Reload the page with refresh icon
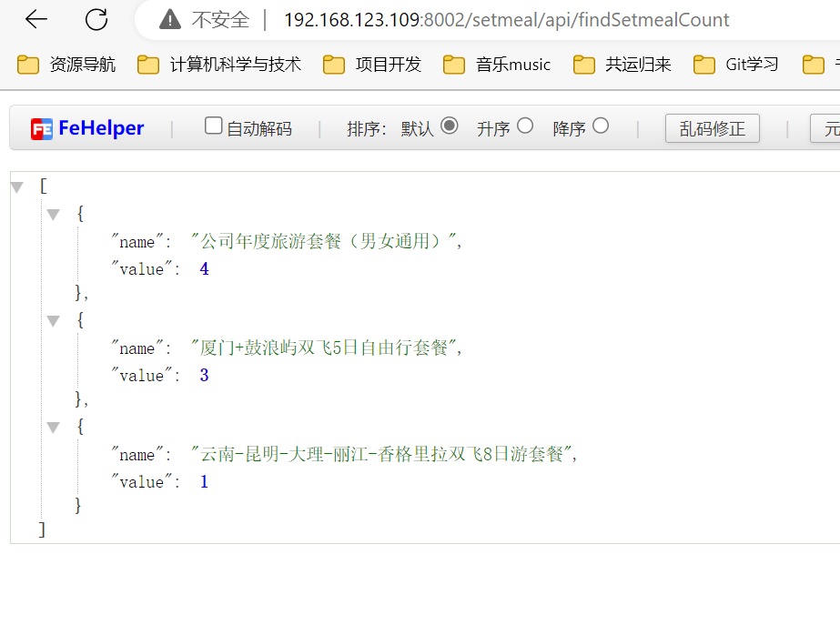 [x=96, y=19]
